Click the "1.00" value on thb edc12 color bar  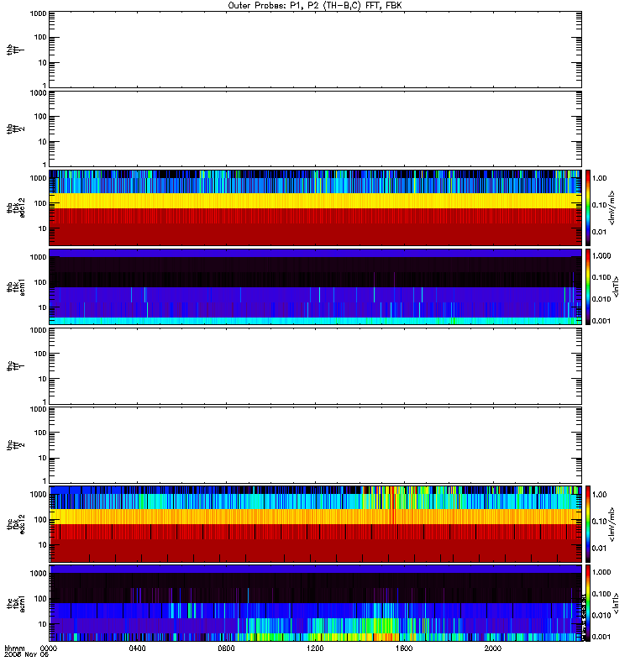click(599, 178)
